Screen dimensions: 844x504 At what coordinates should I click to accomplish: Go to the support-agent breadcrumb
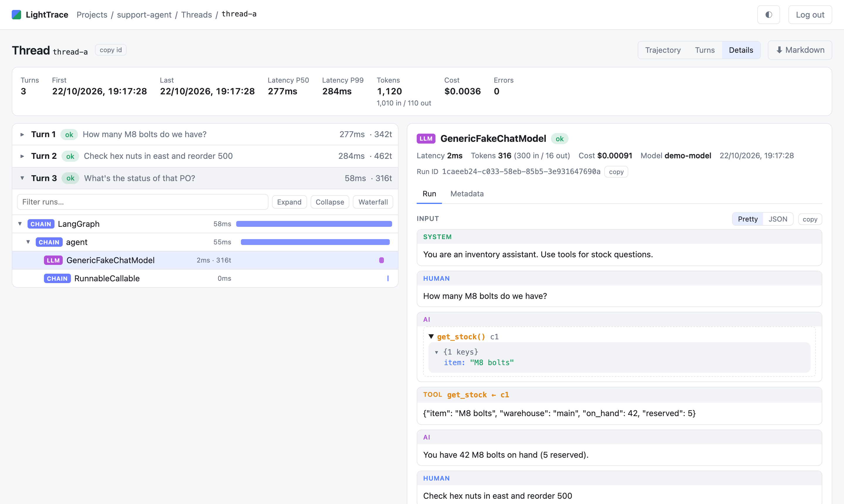coord(144,15)
